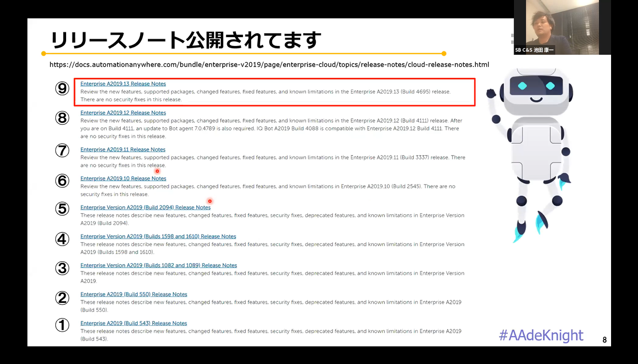The width and height of the screenshot is (638, 364).
Task: Open Enterprise A2019 (Build 550) Release Notes
Action: 134,294
